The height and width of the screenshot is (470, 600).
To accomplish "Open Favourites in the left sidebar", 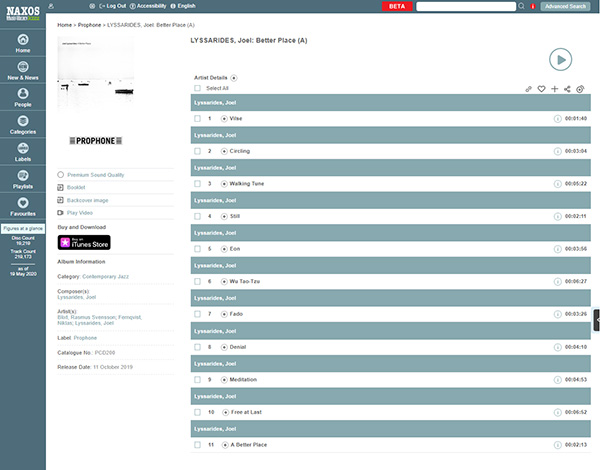I will pos(22,207).
